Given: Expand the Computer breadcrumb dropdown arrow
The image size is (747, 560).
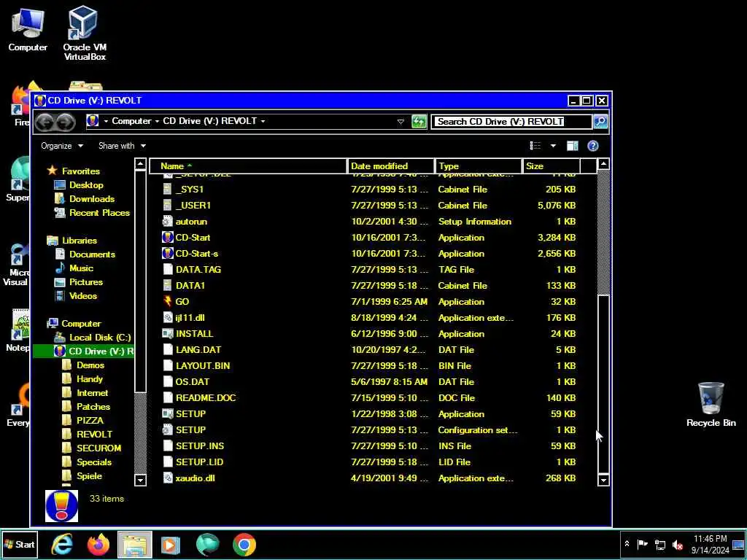Looking at the screenshot, I should [x=157, y=121].
